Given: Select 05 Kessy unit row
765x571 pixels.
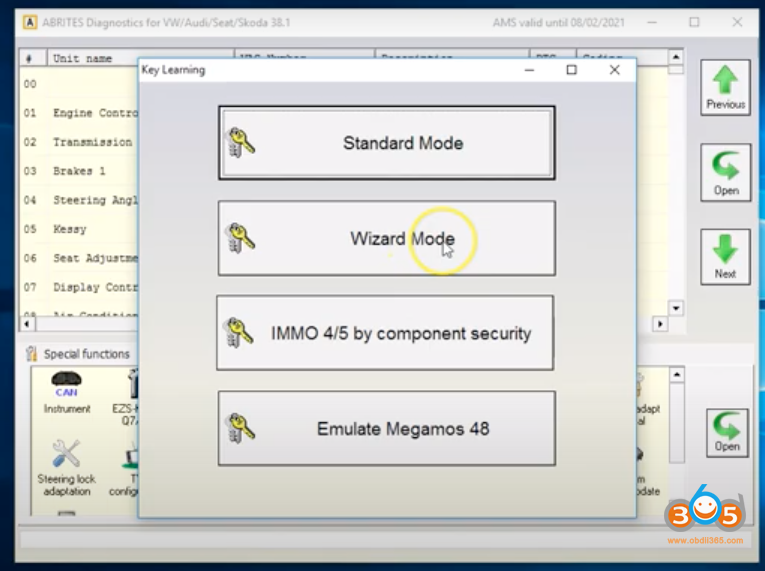Looking at the screenshot, I should 81,229.
